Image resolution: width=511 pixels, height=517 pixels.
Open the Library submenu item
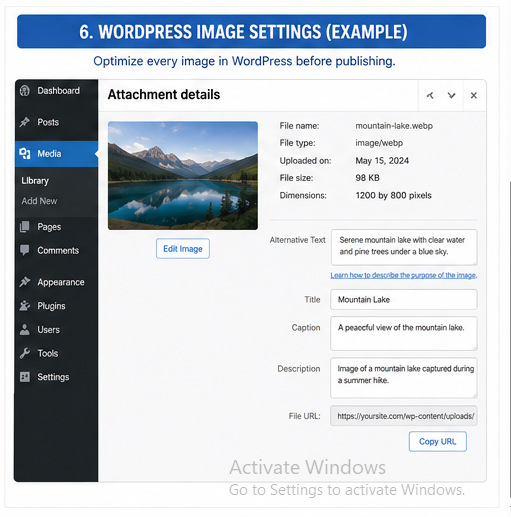point(35,181)
